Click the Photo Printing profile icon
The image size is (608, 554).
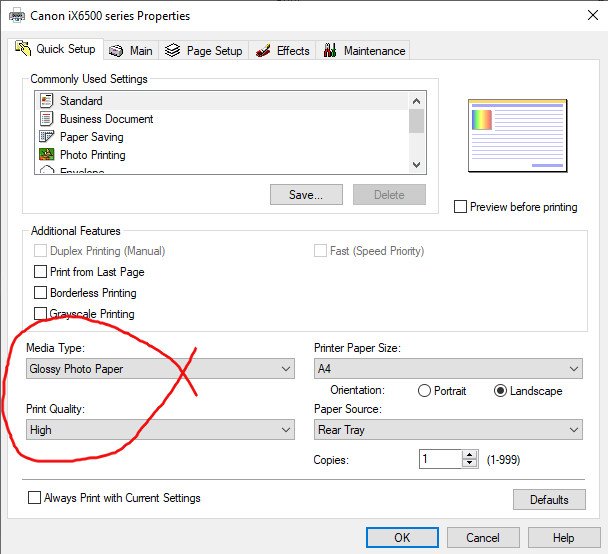coord(47,154)
